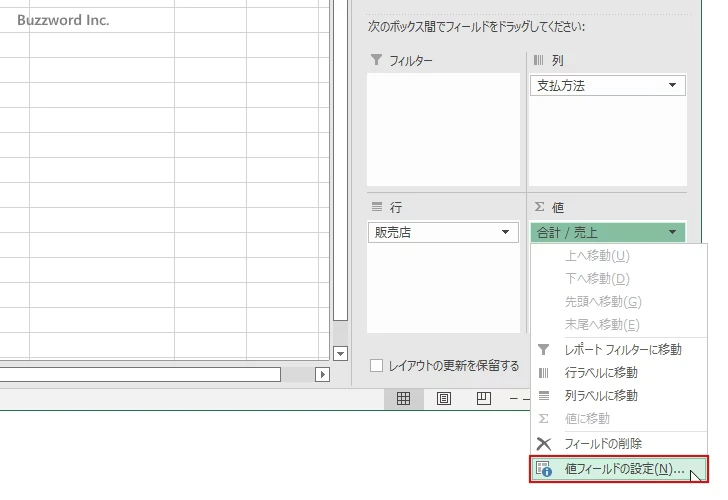The height and width of the screenshot is (500, 728).
Task: Toggle the 合計 / 売上 field dropdown arrow
Action: [672, 232]
